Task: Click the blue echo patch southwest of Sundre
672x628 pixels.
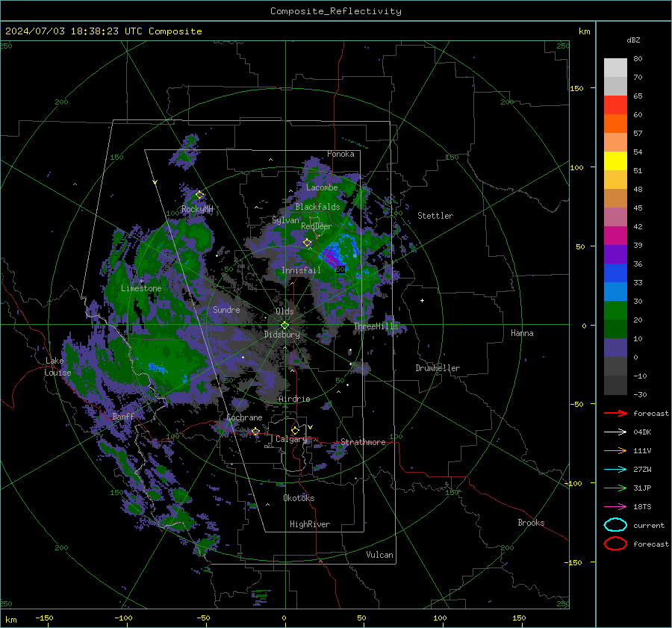Action: (x=157, y=368)
